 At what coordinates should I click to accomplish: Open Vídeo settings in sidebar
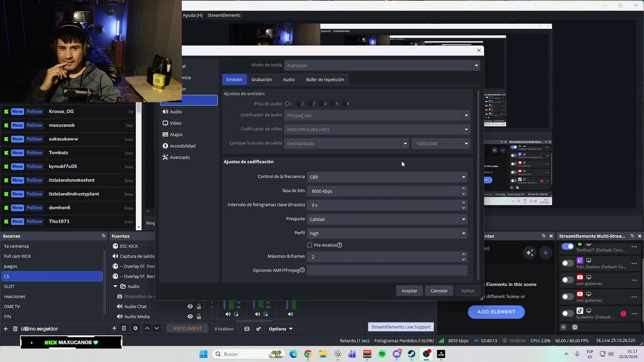176,123
